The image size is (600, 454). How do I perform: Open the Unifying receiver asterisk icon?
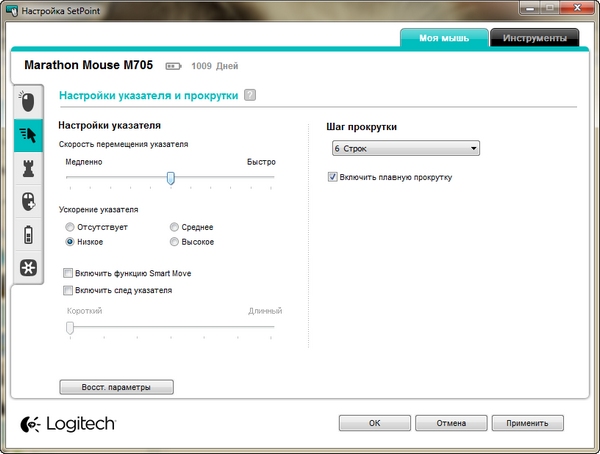point(28,268)
